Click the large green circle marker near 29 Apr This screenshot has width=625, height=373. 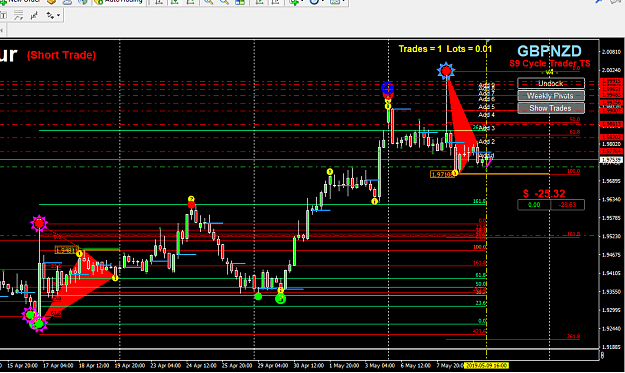click(281, 298)
